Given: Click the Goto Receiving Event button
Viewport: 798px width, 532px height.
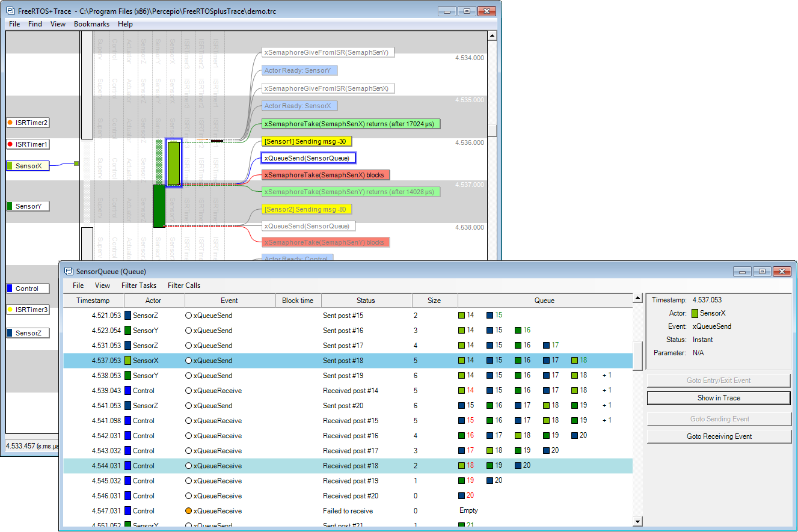Looking at the screenshot, I should 719,436.
